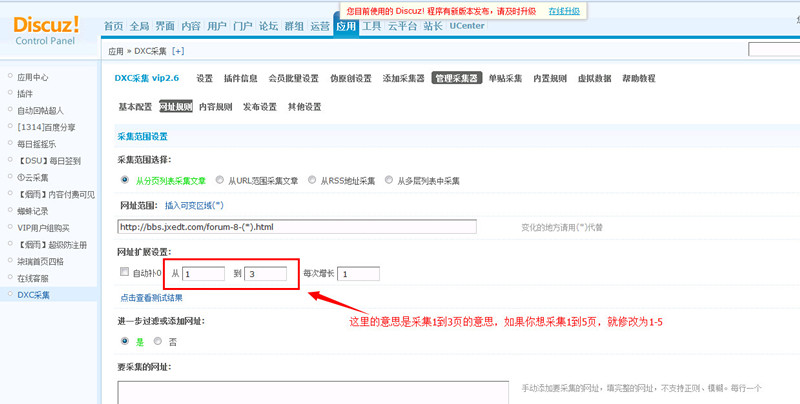
Task: Select 从RSS地址采集 radio option
Action: pos(312,181)
